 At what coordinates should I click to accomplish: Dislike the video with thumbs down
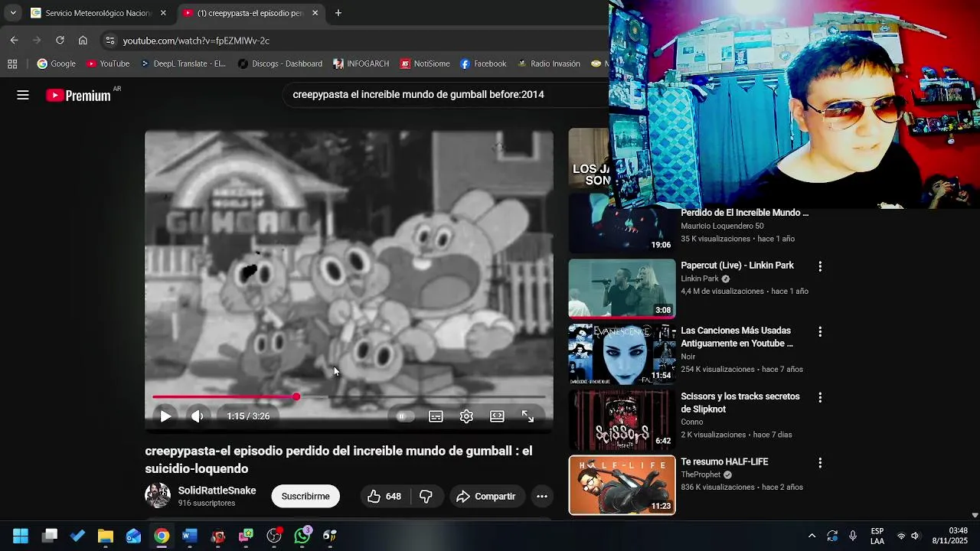[426, 497]
